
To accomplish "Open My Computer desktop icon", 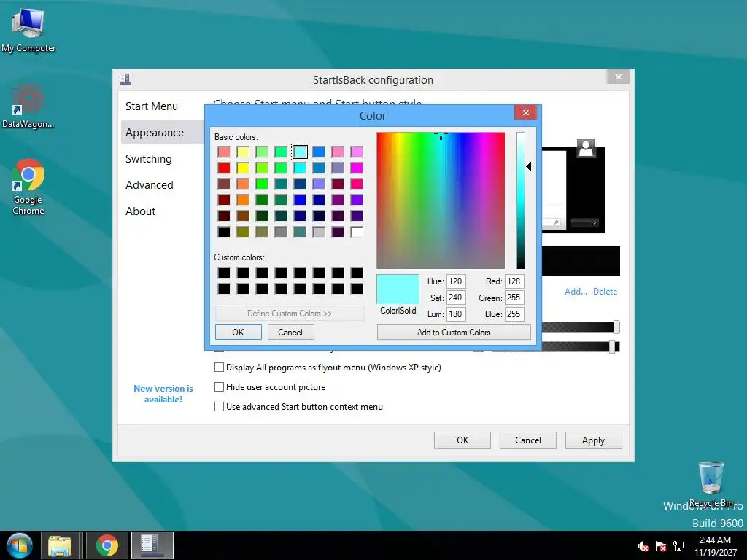I will pyautogui.click(x=28, y=30).
